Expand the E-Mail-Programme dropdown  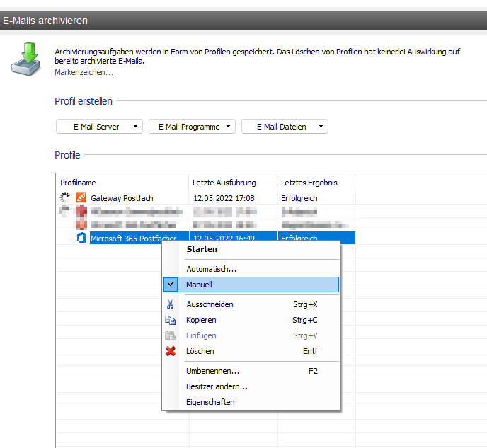(191, 127)
